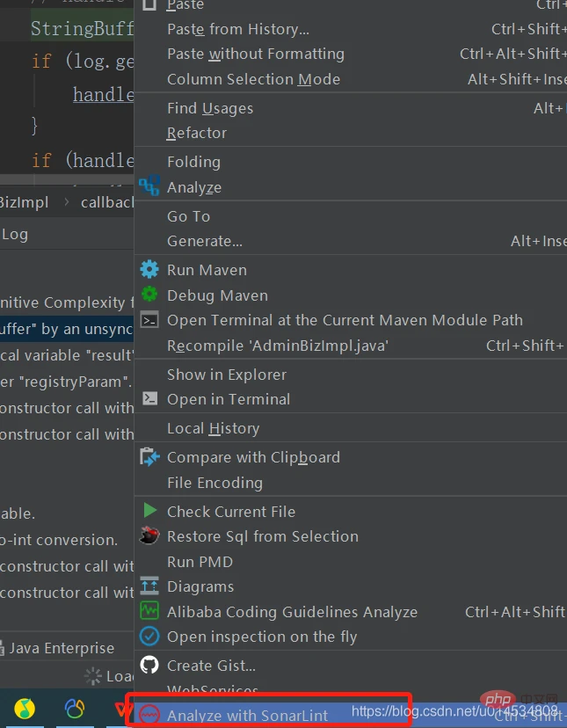
Task: Click the yellow-green music app taskbar icon
Action: [x=25, y=709]
